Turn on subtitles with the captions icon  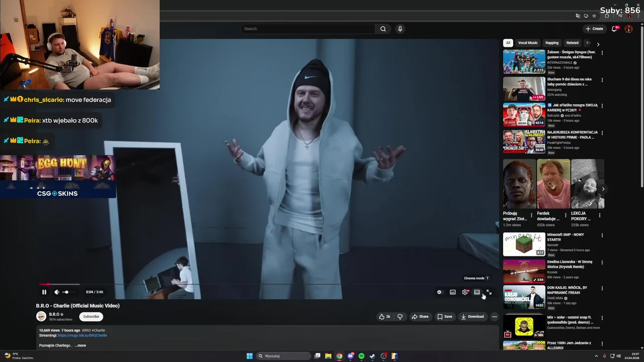pyautogui.click(x=453, y=292)
